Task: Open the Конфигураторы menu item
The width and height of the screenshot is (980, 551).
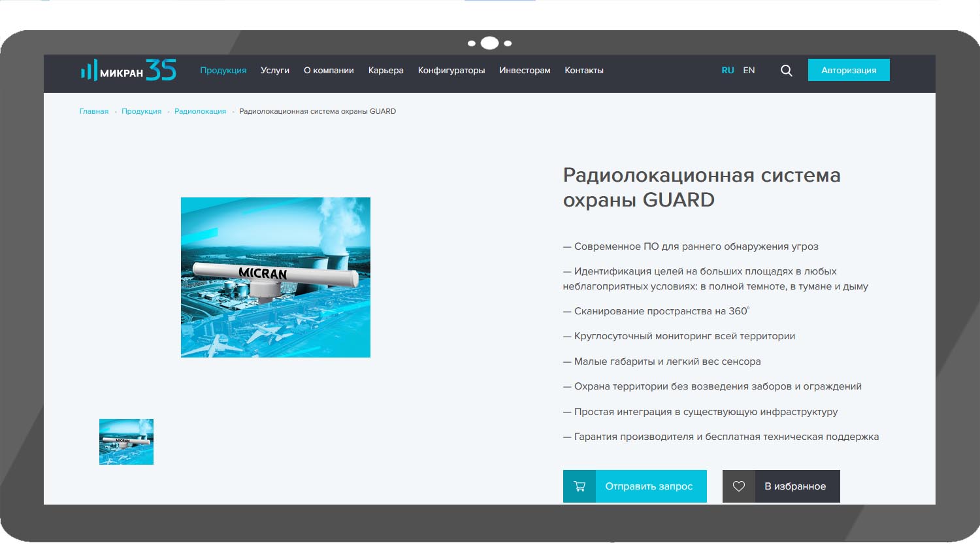Action: (x=451, y=71)
